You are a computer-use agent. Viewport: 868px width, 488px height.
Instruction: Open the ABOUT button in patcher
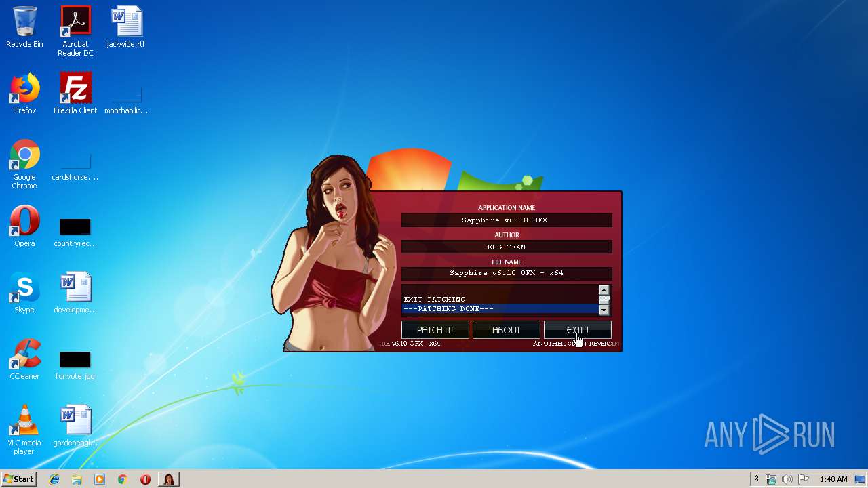coord(507,330)
